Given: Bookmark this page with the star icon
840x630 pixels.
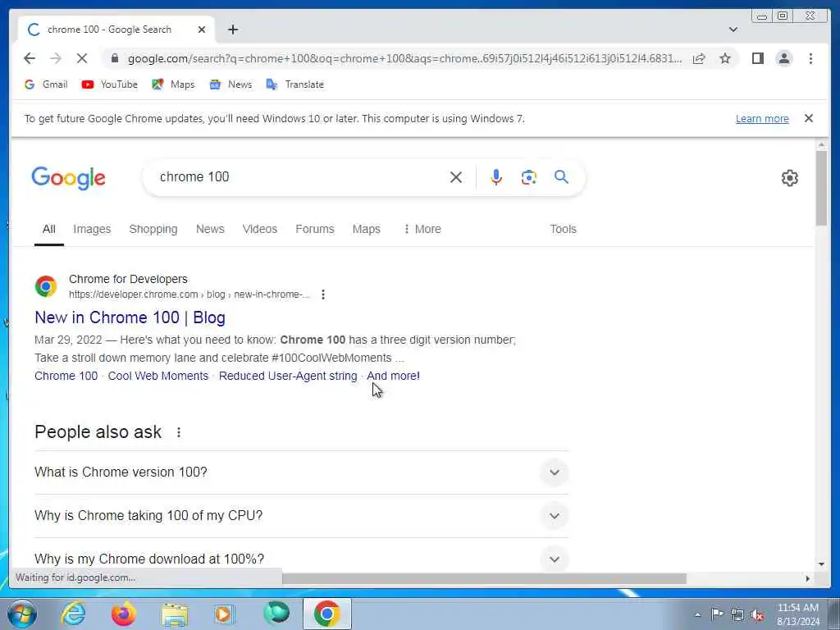Looking at the screenshot, I should click(725, 58).
